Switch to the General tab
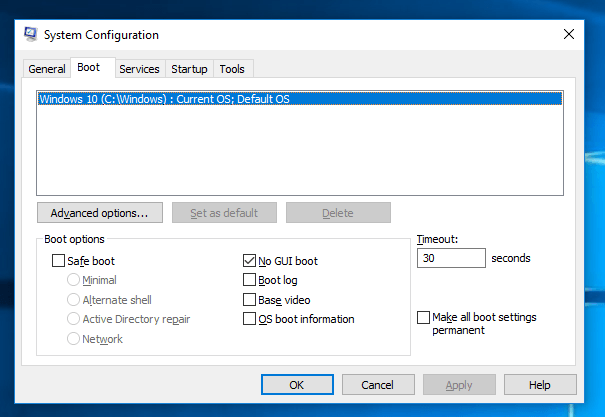This screenshot has width=605, height=417. click(47, 69)
